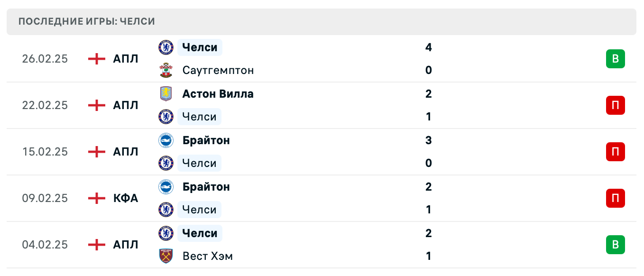The image size is (644, 276).
Task: Click the Саутгемптон team name link
Action: (x=218, y=70)
